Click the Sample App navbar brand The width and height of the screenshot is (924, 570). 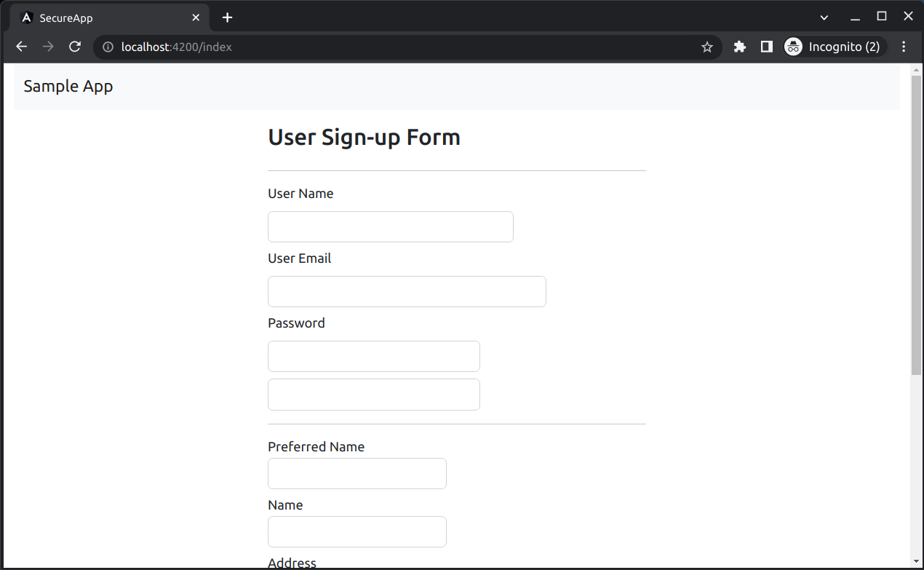pos(68,86)
